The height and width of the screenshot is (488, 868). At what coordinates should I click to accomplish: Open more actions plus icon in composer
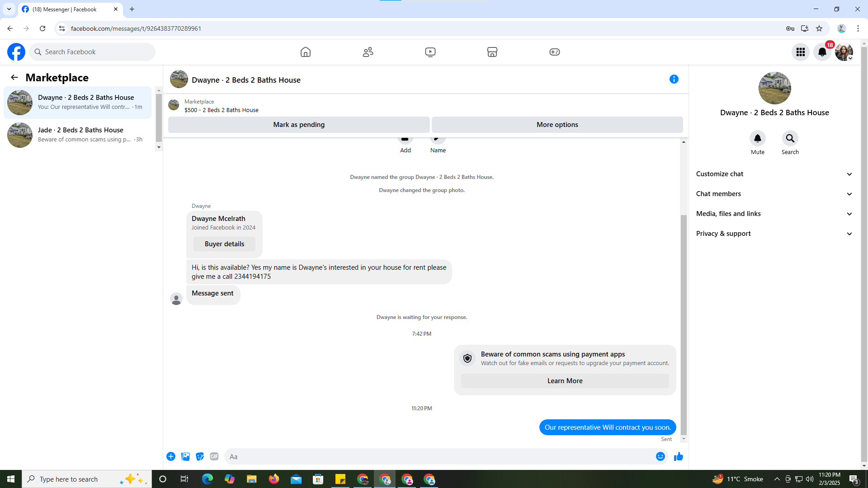[171, 456]
